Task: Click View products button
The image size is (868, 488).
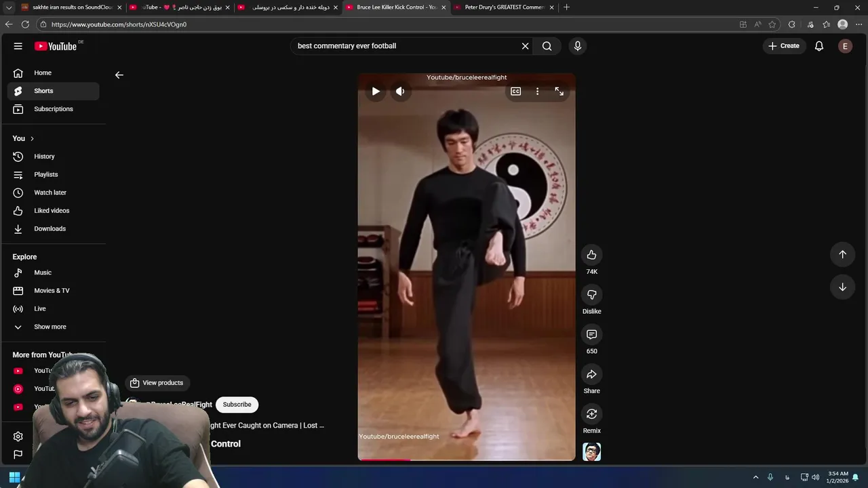Action: (157, 383)
